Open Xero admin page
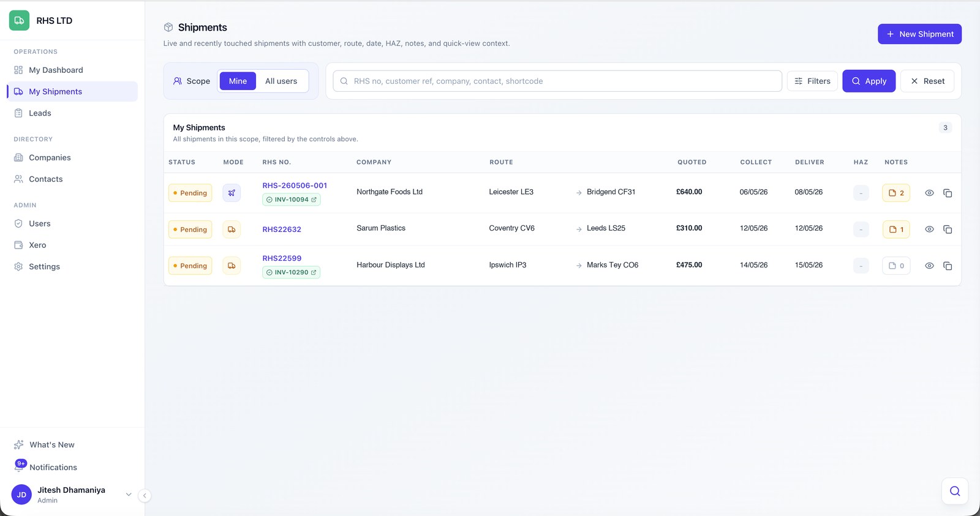This screenshot has height=516, width=980. tap(72, 245)
